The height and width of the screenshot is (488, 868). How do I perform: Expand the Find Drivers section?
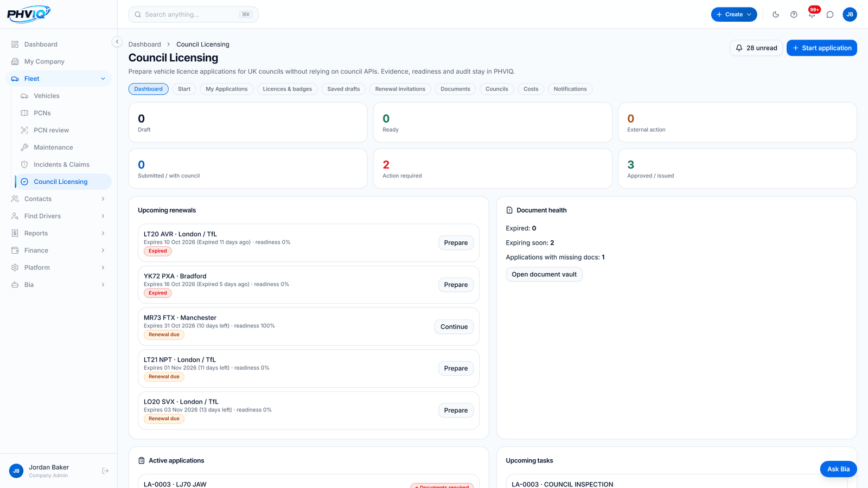(59, 216)
